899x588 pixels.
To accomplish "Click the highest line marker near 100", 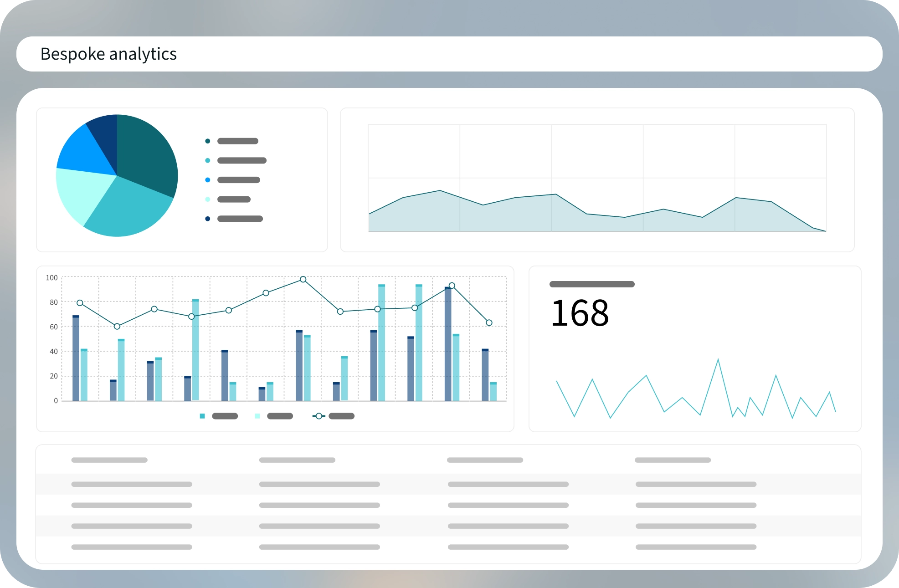I will [303, 279].
